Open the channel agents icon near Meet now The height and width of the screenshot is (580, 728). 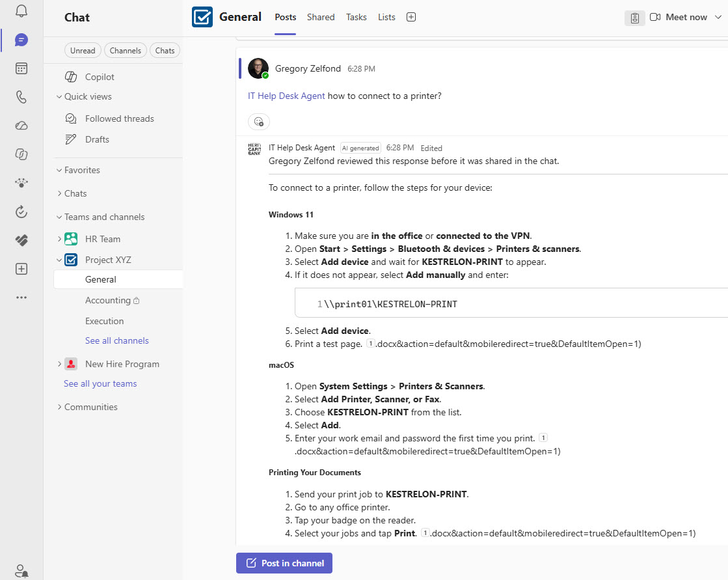point(635,18)
